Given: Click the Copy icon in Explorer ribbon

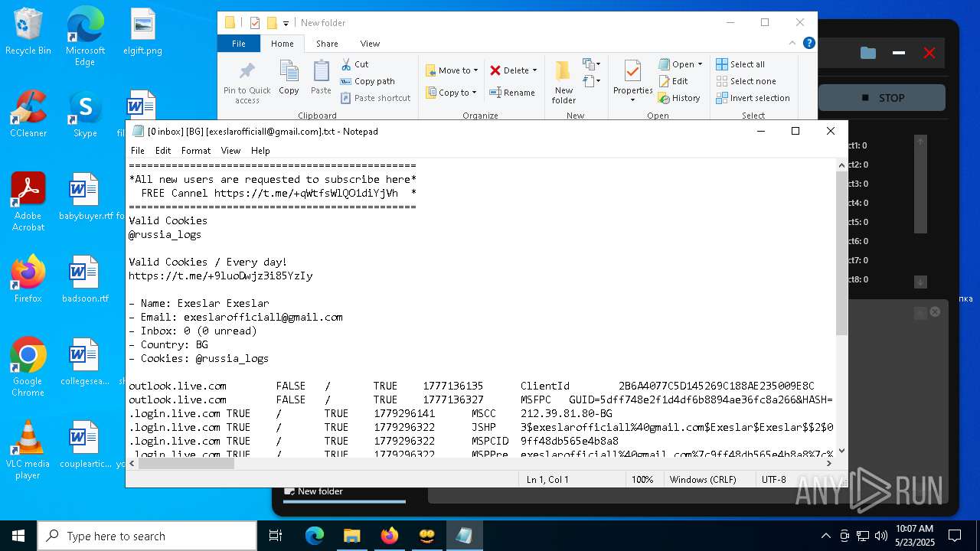Looking at the screenshot, I should [289, 78].
